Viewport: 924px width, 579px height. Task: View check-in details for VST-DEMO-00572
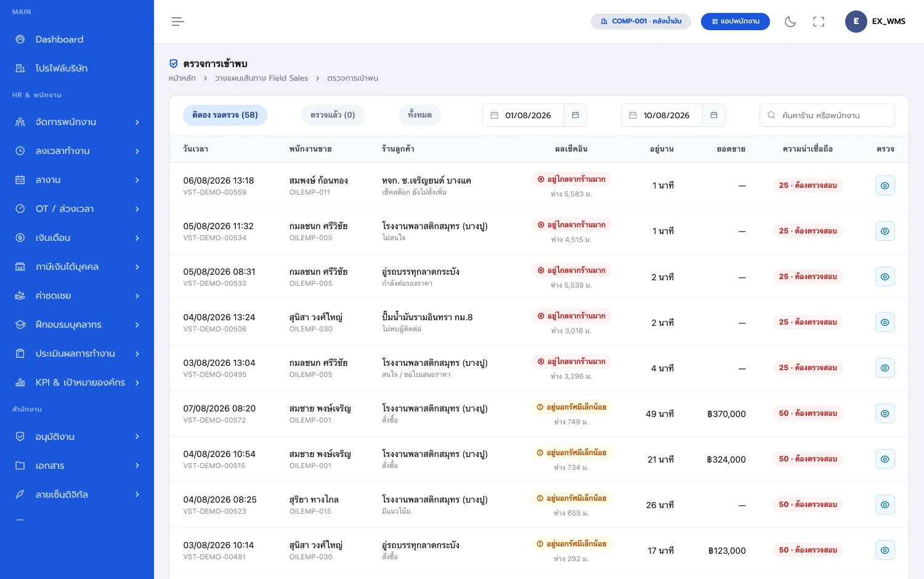(885, 413)
